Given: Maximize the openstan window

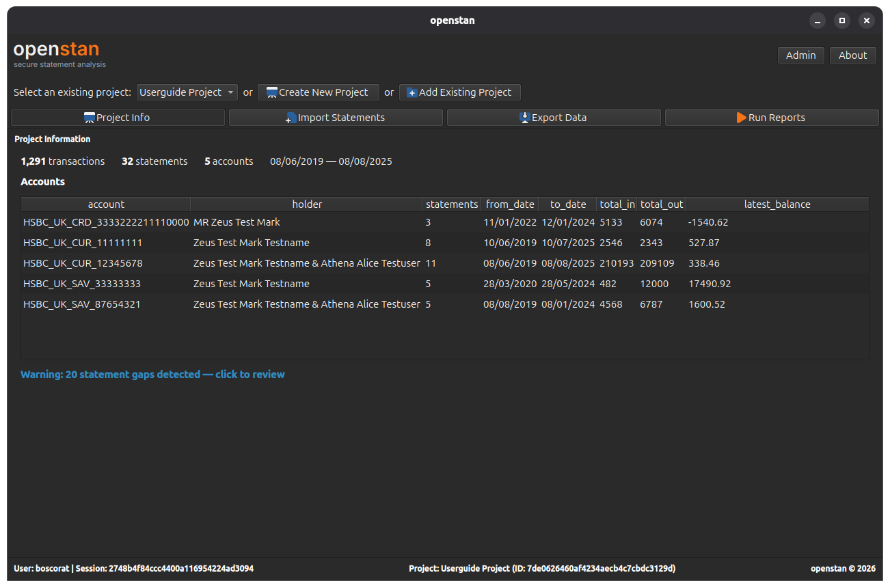Looking at the screenshot, I should 842,21.
